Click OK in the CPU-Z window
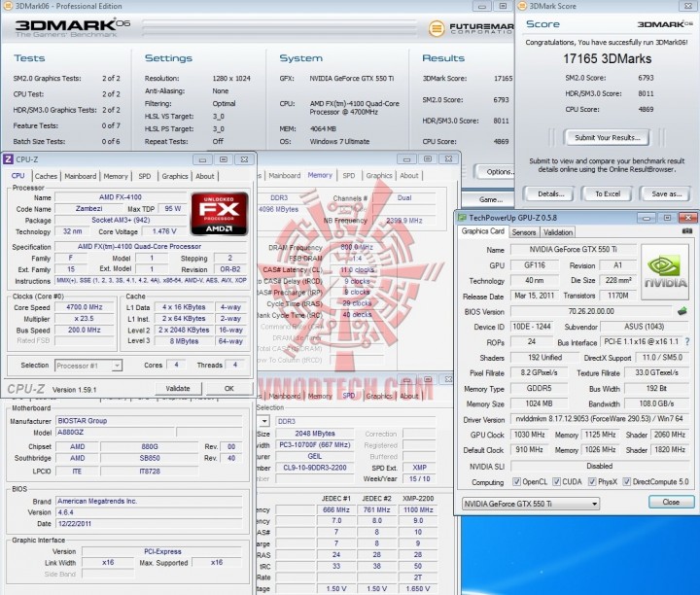 tap(229, 388)
